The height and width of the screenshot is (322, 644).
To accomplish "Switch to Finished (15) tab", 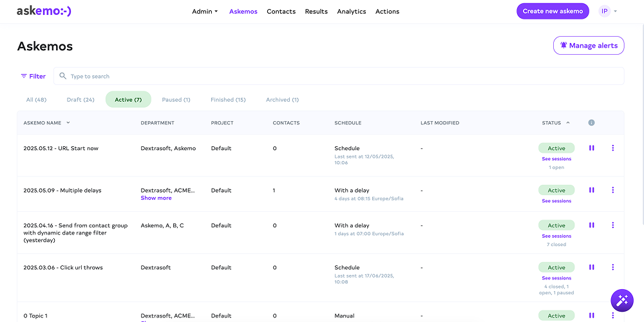I will pos(228,99).
